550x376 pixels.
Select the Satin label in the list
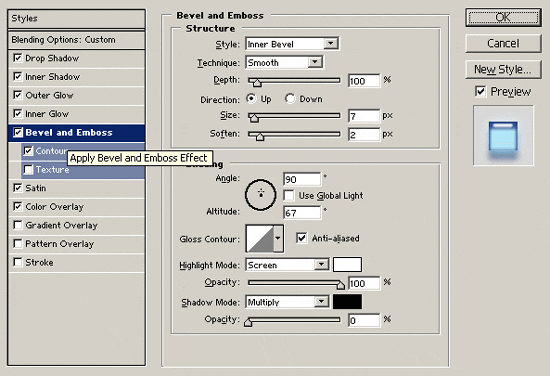(x=36, y=188)
